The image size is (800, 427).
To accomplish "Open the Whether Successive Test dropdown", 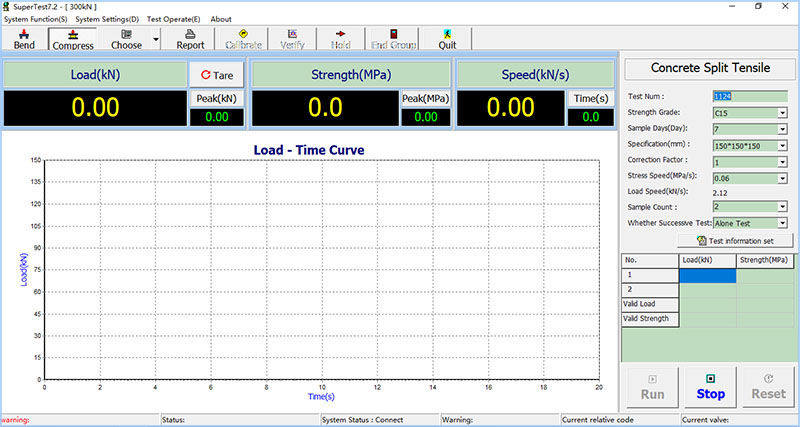I will [782, 222].
